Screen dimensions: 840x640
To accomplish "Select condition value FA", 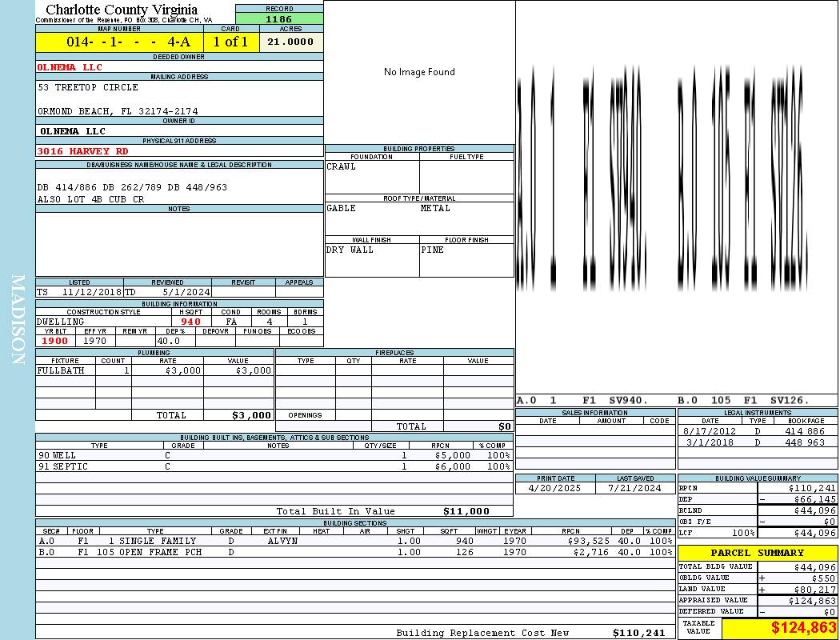I will pos(231,322).
